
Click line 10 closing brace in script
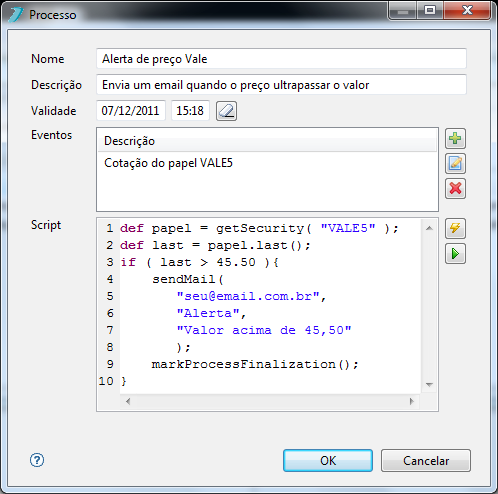124,381
